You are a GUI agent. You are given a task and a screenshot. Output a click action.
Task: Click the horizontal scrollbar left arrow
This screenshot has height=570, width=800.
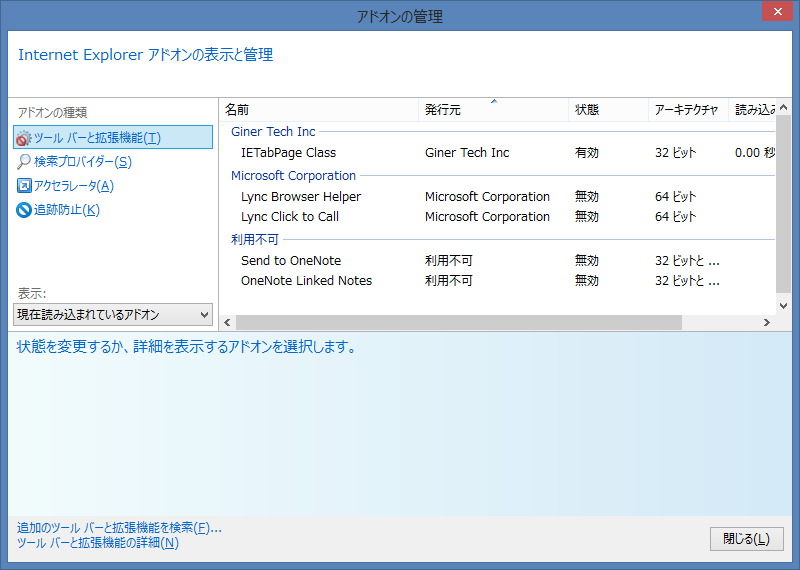(x=228, y=323)
